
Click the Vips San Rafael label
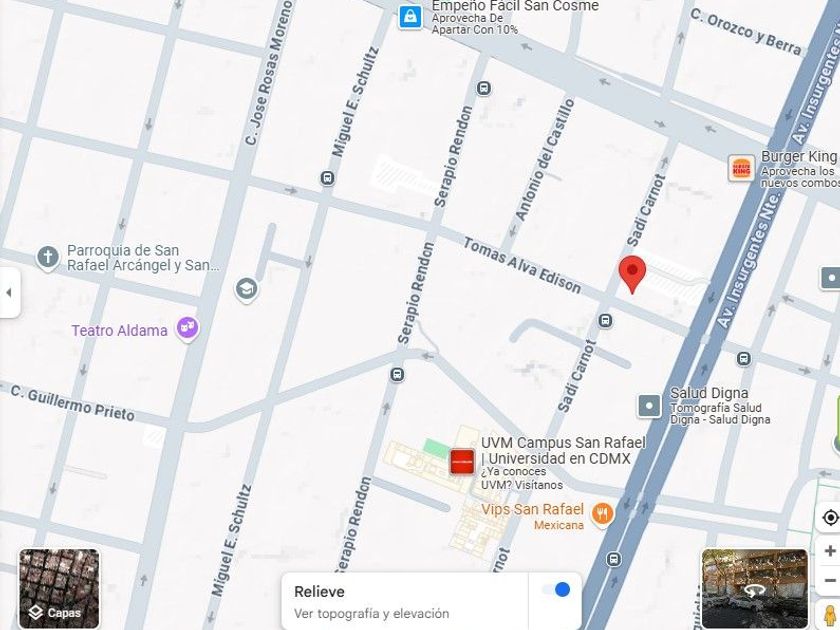click(532, 509)
